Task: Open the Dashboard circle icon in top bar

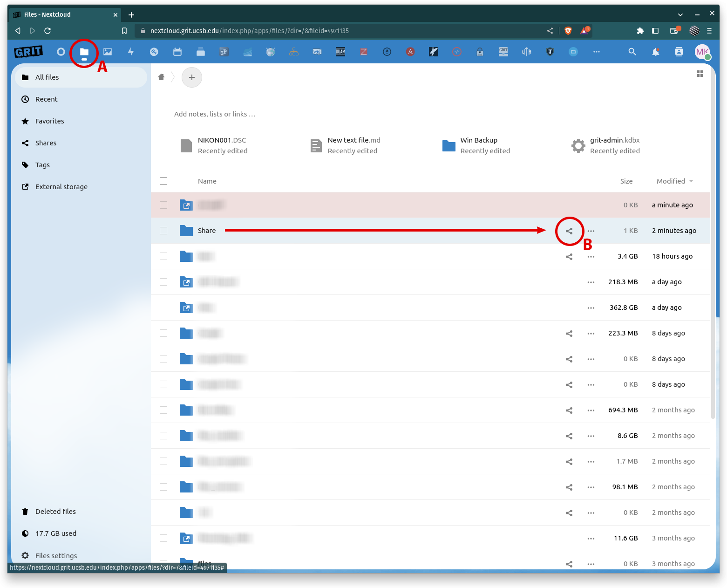Action: [61, 52]
